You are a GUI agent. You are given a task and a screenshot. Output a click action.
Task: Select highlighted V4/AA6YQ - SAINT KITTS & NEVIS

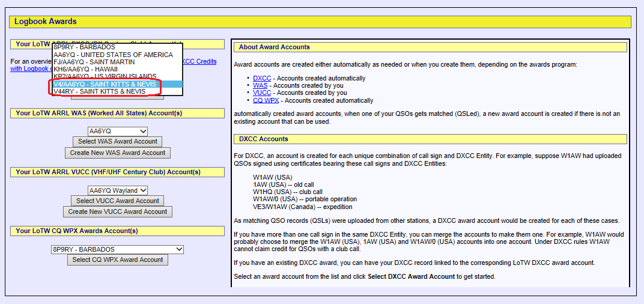click(x=105, y=85)
